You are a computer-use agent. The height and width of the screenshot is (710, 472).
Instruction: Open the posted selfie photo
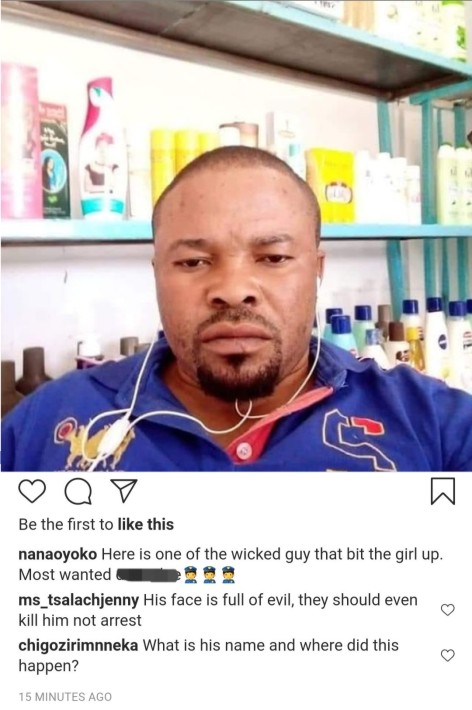pos(236,235)
